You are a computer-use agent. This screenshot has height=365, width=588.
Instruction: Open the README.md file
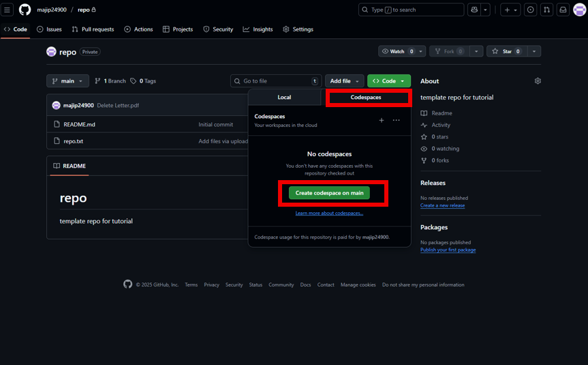tap(79, 124)
